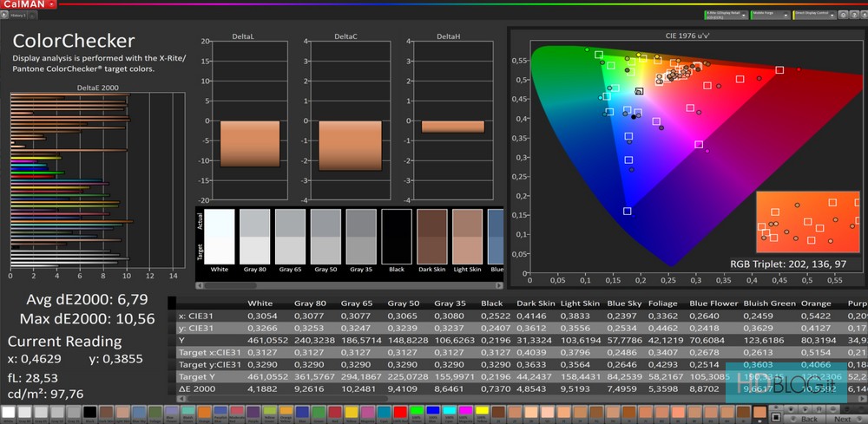Click the Gray 50 comparison patch
The height and width of the screenshot is (424, 868).
(x=325, y=236)
